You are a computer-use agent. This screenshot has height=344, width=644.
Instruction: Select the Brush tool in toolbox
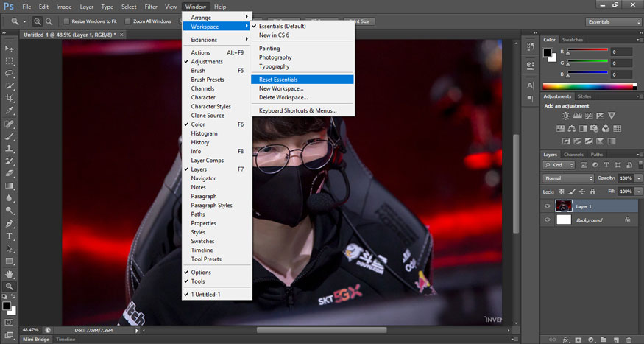[9, 136]
